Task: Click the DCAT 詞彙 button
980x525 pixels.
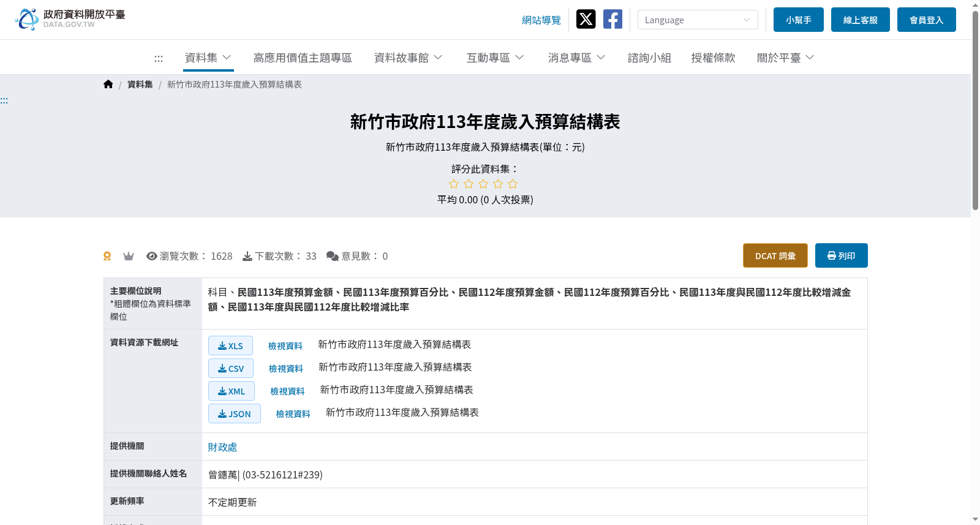Action: [x=775, y=255]
